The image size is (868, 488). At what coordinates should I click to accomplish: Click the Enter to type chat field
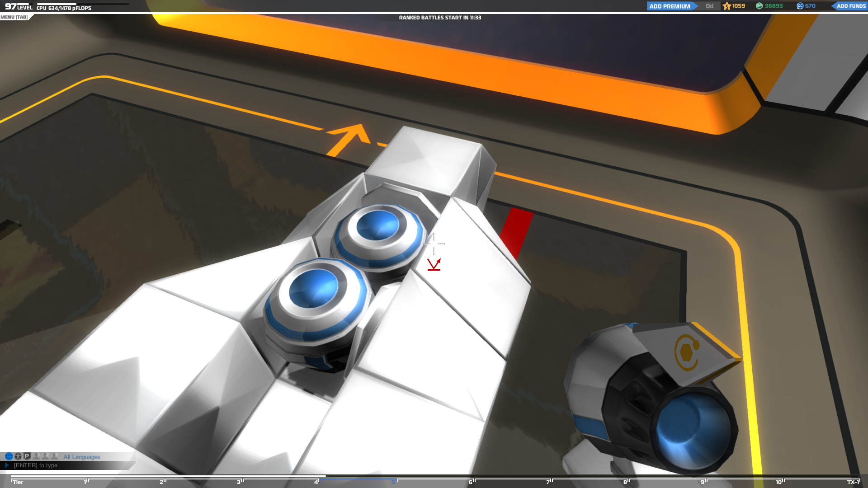(36, 465)
